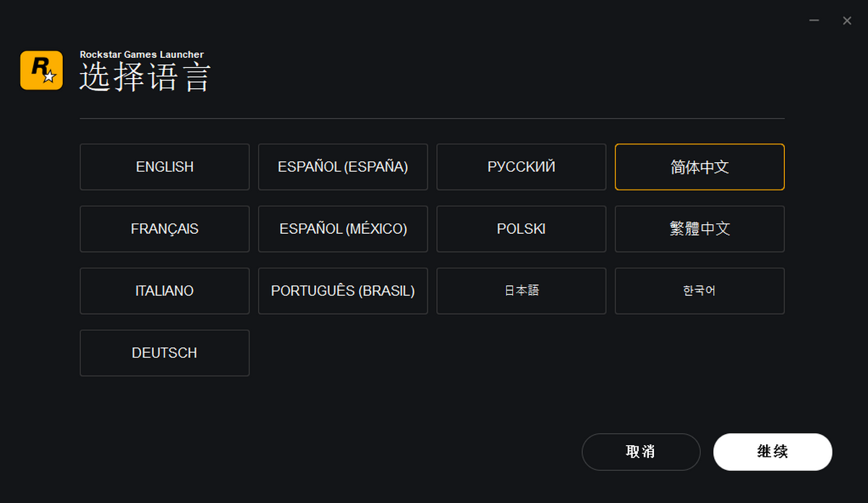Choose 한국어 language option
The height and width of the screenshot is (503, 868).
pyautogui.click(x=699, y=291)
